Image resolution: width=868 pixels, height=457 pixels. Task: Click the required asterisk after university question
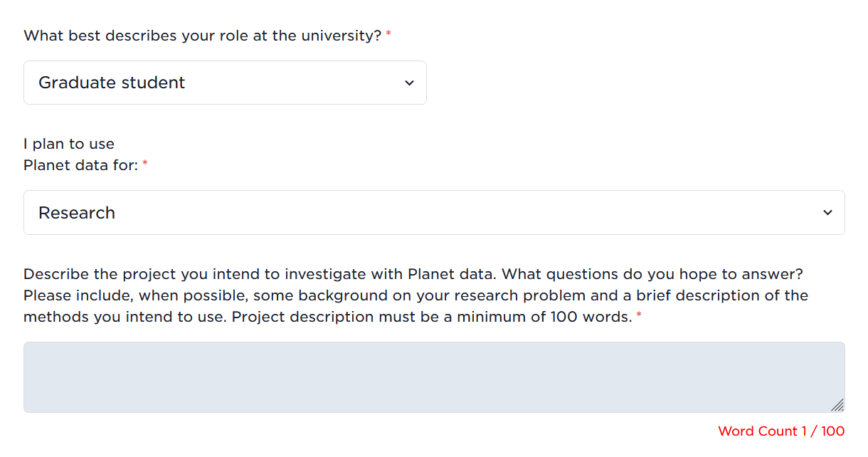388,33
